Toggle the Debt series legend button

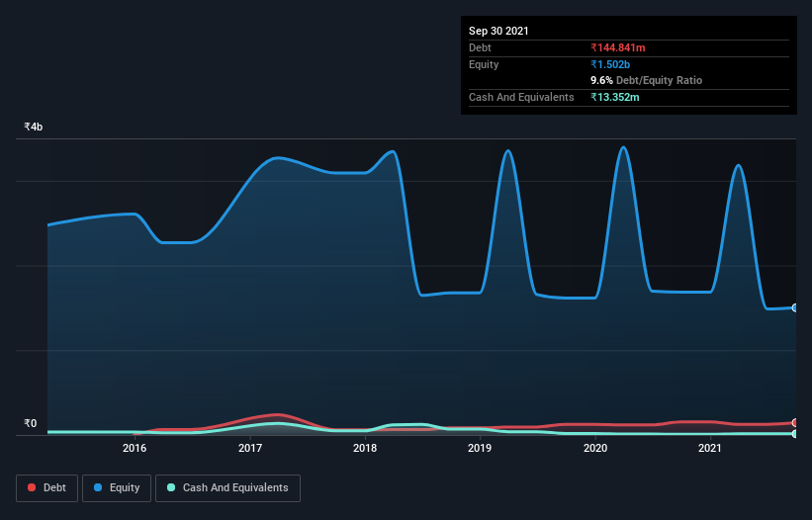[46, 488]
